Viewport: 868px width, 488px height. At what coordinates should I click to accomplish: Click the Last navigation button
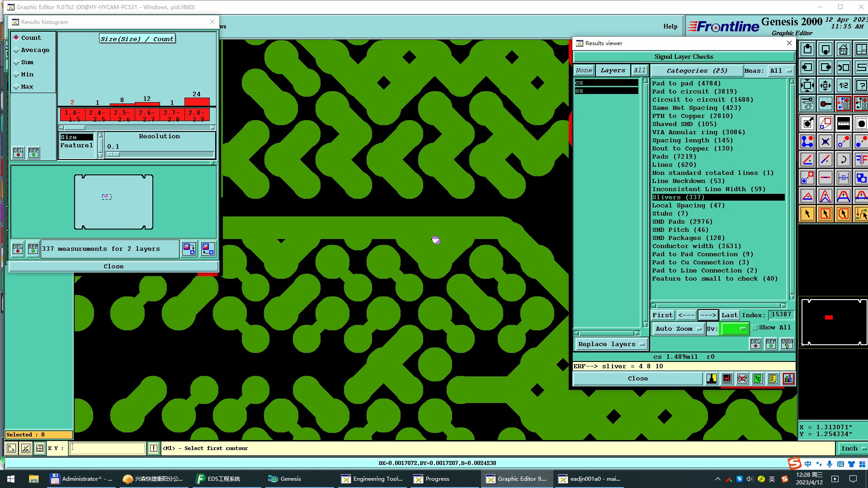point(729,315)
